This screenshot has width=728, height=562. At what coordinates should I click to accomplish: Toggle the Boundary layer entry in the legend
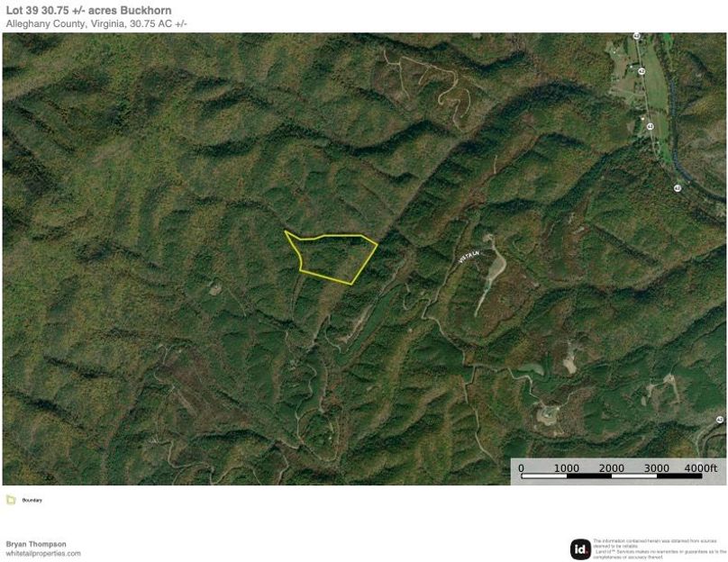pos(31,500)
